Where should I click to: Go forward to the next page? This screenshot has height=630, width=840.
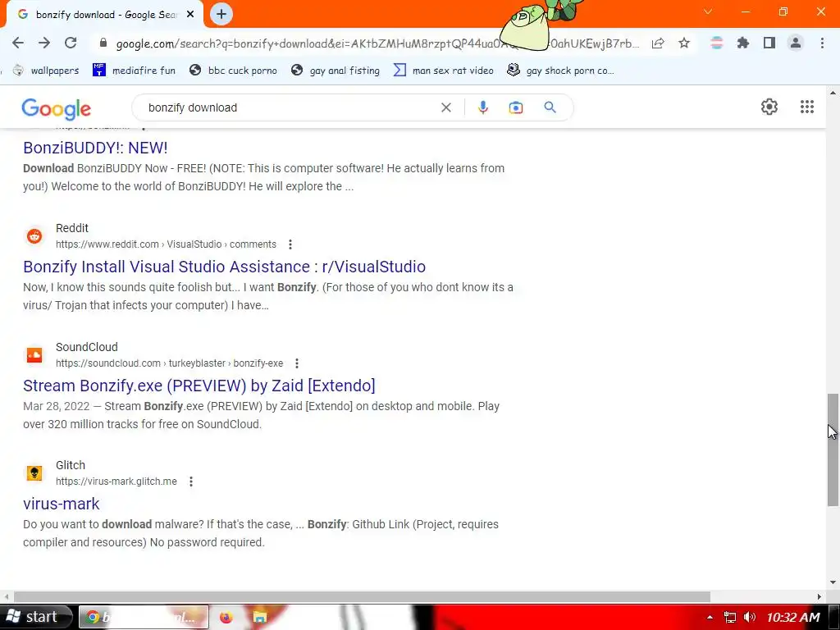pos(44,43)
